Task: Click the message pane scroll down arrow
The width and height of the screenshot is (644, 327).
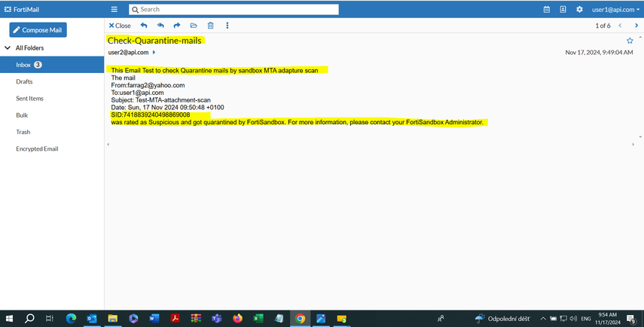Action: click(640, 137)
